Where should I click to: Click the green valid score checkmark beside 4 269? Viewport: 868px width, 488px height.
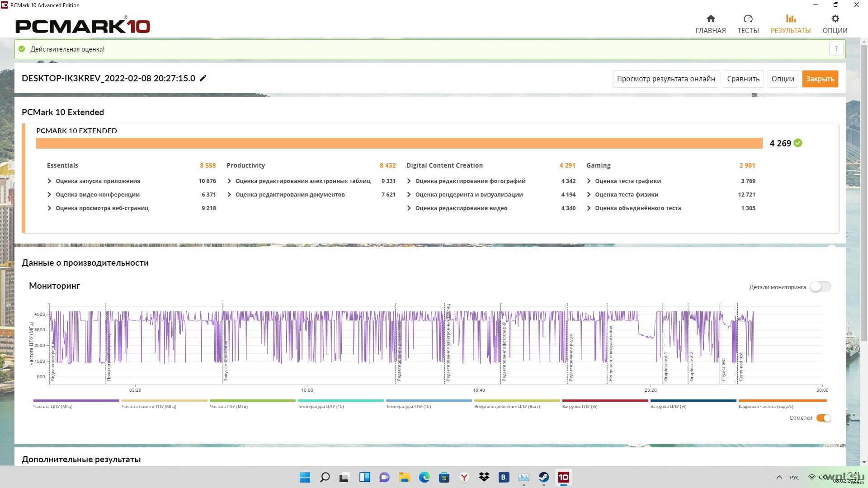(x=798, y=143)
